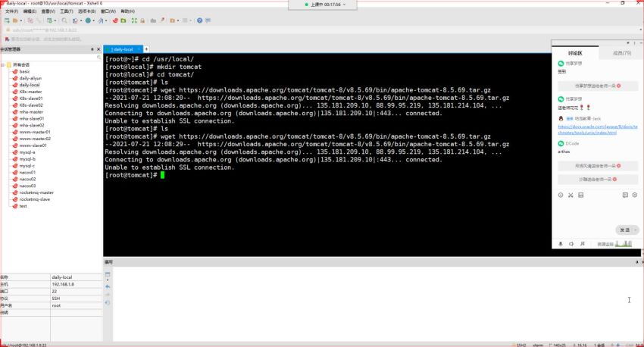Select the K8s-master session in tree

[30, 92]
